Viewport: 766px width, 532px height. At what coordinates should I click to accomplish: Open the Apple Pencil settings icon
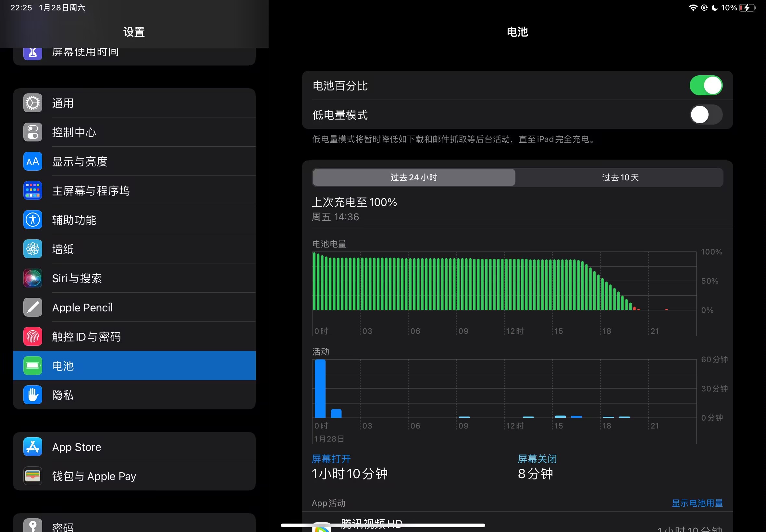pyautogui.click(x=33, y=307)
